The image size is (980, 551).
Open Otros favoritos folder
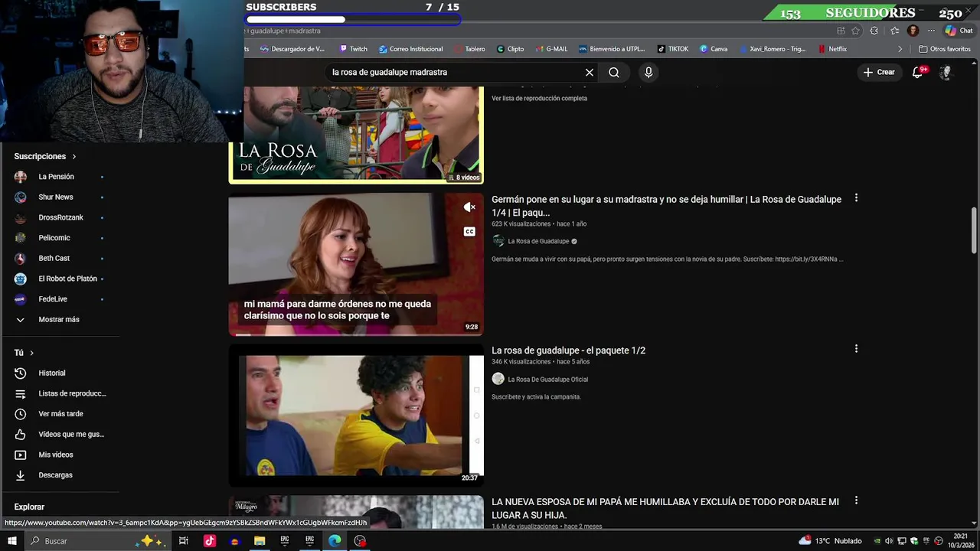(x=946, y=49)
